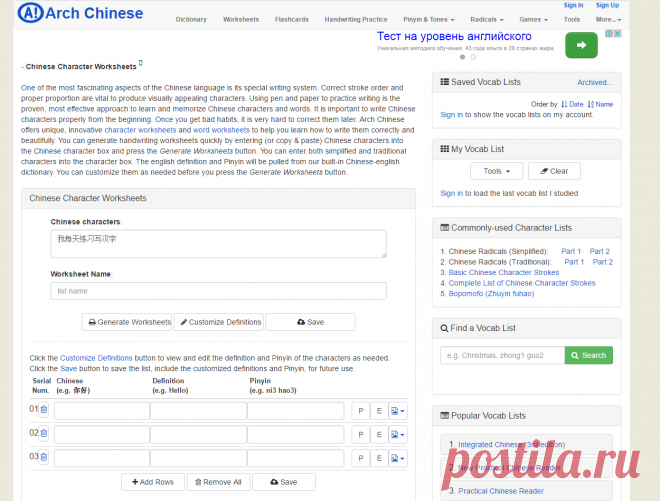The image size is (660, 501).
Task: Click the ad info icon
Action: coord(609,34)
